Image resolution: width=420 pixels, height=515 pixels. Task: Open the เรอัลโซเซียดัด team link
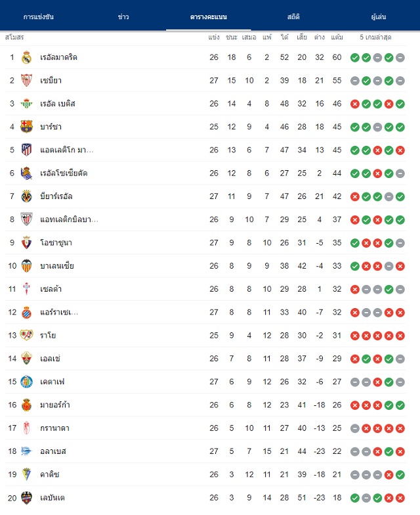(64, 173)
